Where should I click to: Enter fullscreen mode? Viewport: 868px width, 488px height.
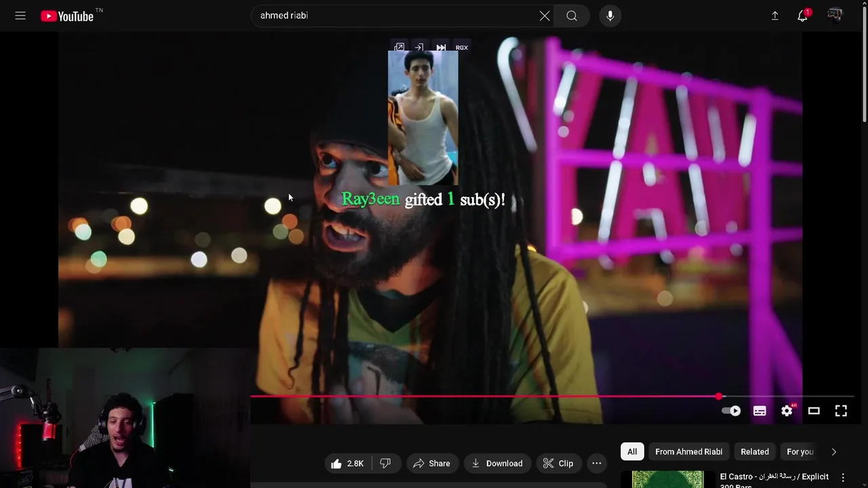click(x=841, y=411)
